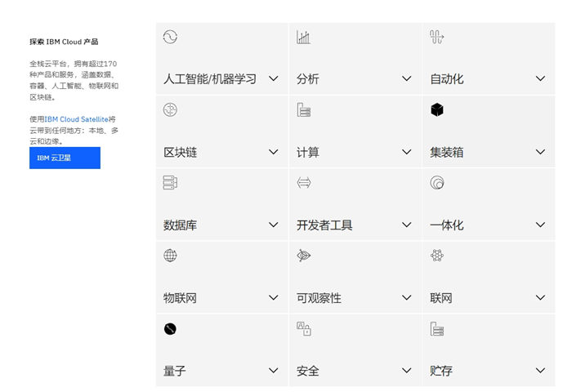The image size is (572, 392).
Task: Click the 安全 lock icon
Action: (303, 328)
